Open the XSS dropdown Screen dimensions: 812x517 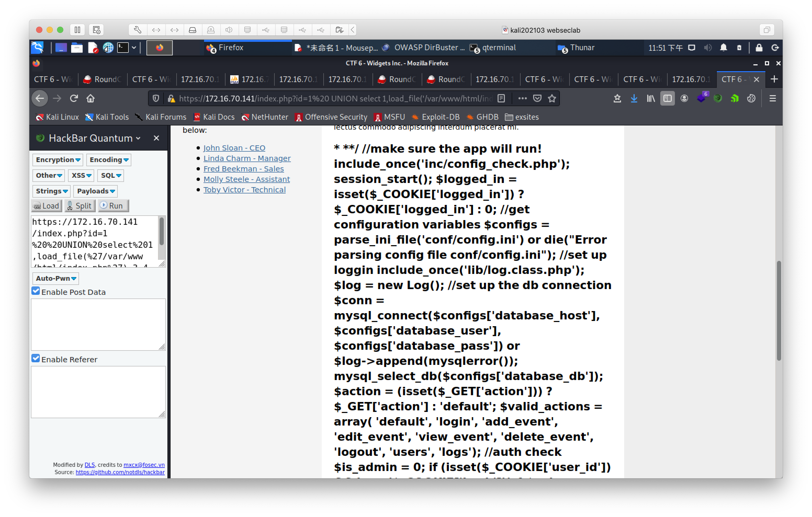point(81,175)
